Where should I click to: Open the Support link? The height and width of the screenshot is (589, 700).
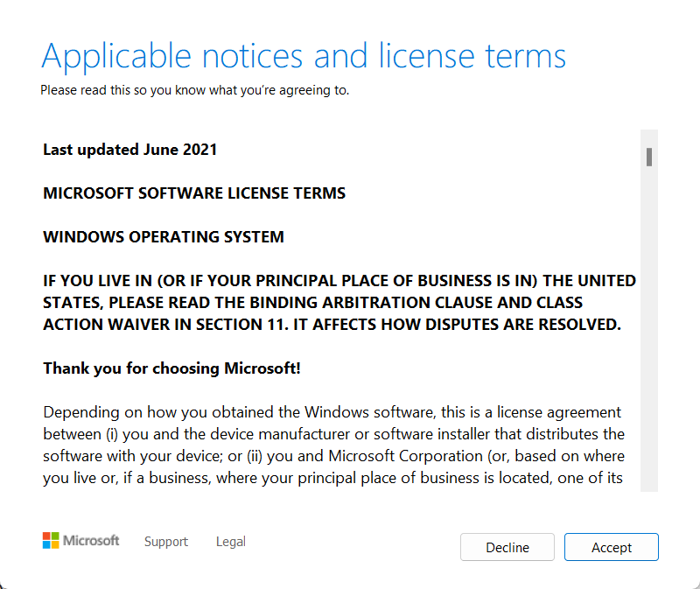pos(166,541)
